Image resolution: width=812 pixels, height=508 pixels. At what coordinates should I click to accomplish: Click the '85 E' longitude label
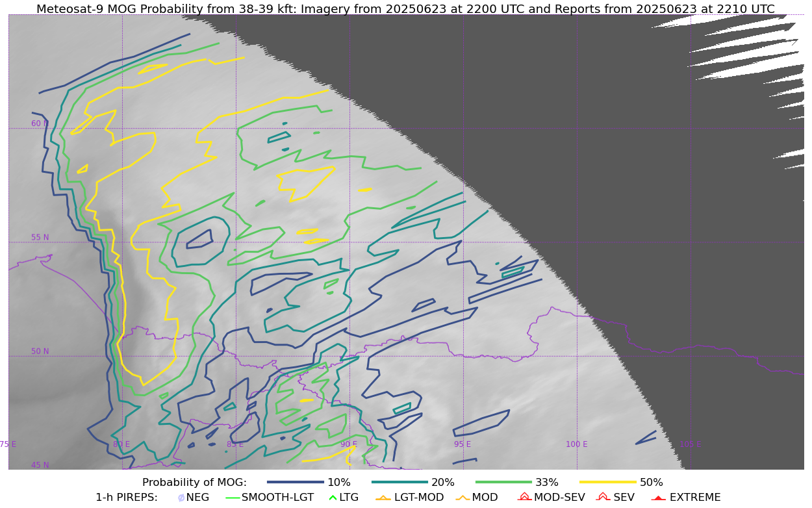[x=235, y=444]
